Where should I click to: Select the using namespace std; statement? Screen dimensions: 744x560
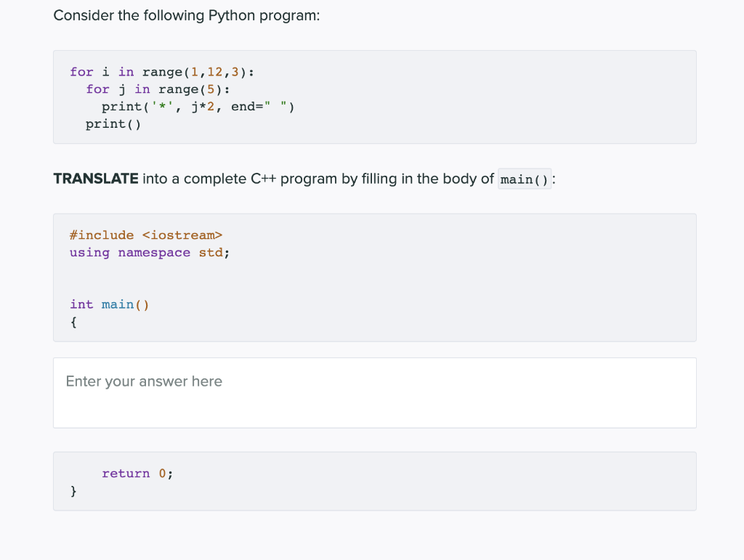tap(149, 252)
